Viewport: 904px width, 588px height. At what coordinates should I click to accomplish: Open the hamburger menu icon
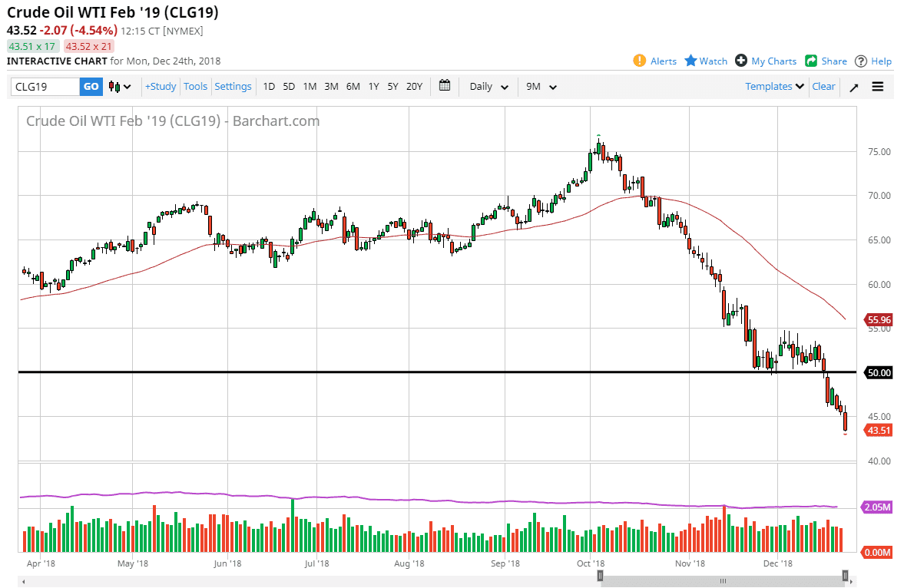(877, 87)
